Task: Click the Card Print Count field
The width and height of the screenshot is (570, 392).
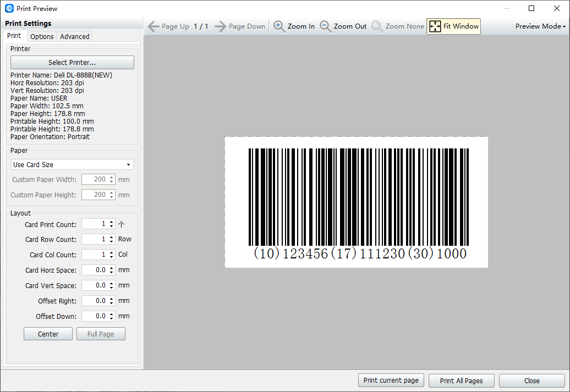Action: [x=95, y=224]
